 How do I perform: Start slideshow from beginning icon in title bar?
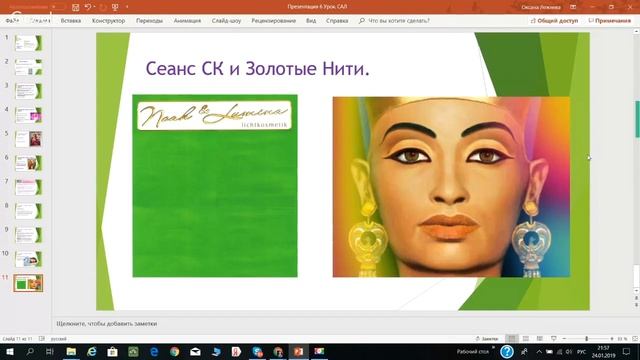pyautogui.click(x=115, y=7)
